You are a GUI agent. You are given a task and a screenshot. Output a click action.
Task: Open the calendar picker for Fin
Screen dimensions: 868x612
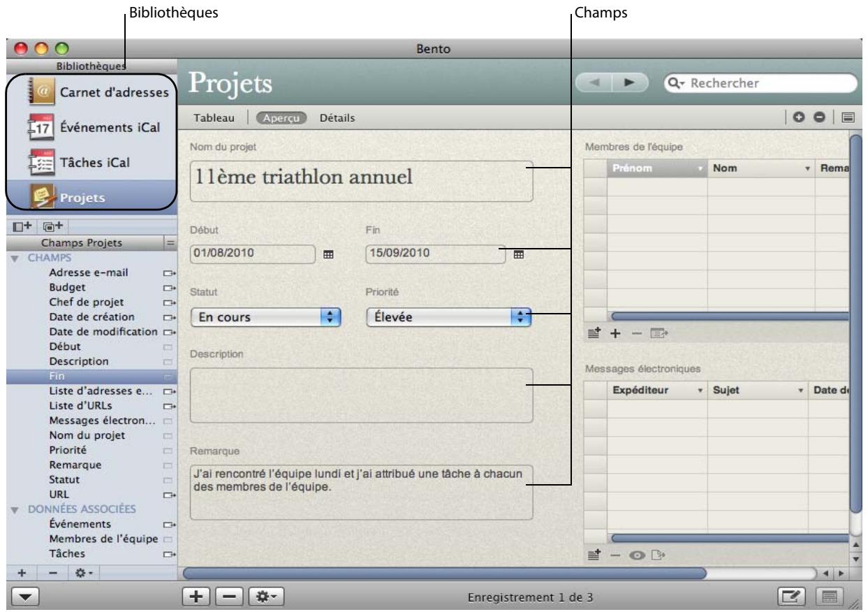pyautogui.click(x=518, y=255)
